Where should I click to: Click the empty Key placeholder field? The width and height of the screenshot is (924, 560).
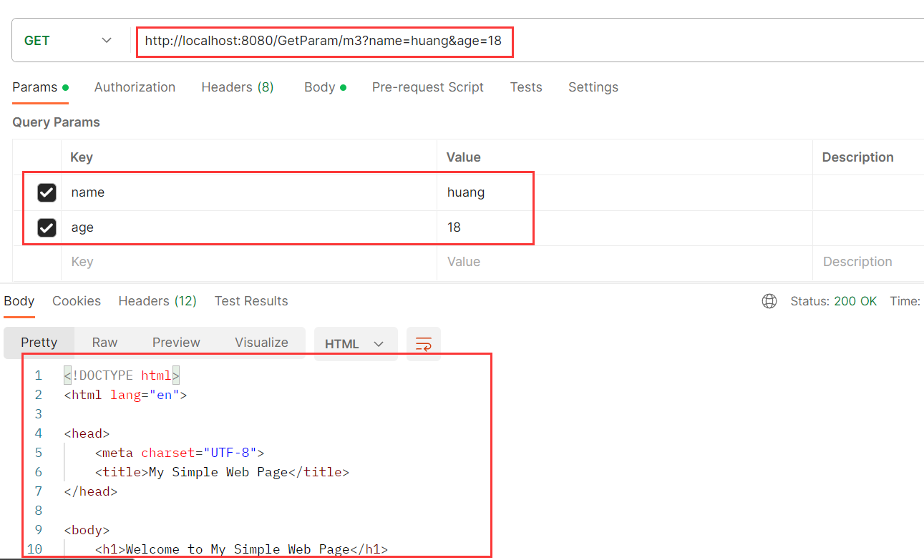click(x=249, y=262)
